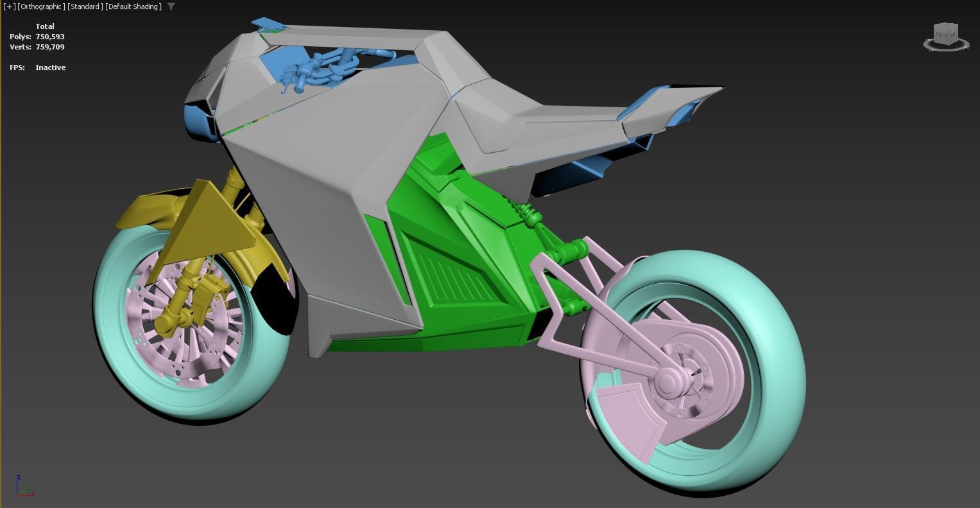Open the [Default Shading] menu

point(133,6)
